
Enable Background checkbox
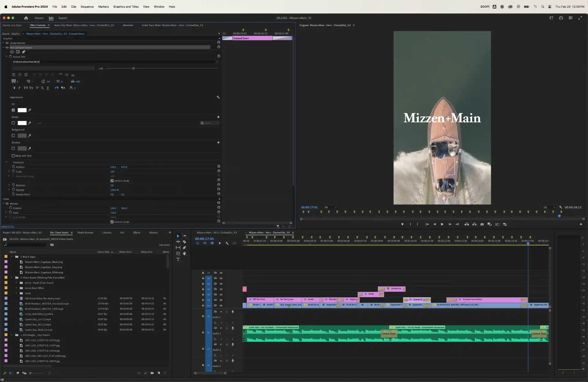pyautogui.click(x=13, y=136)
